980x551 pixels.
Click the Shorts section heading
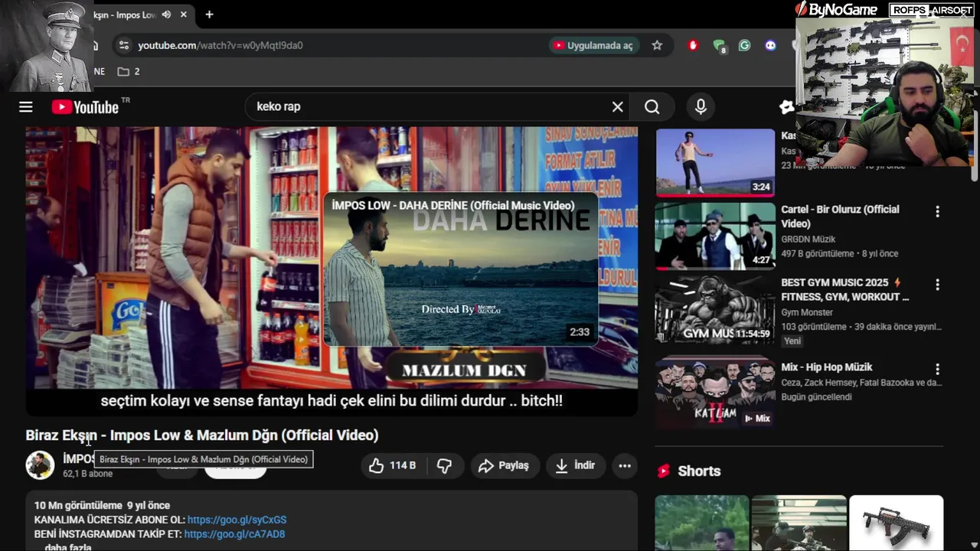[x=699, y=471]
